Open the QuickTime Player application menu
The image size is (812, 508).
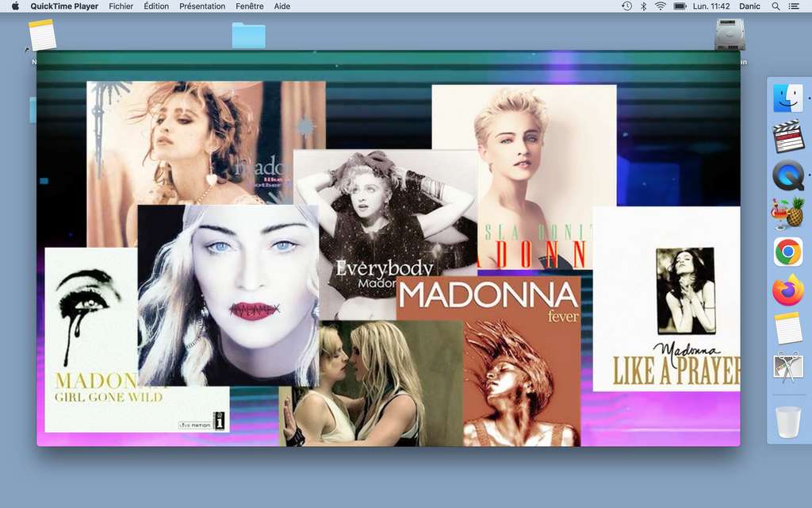64,6
